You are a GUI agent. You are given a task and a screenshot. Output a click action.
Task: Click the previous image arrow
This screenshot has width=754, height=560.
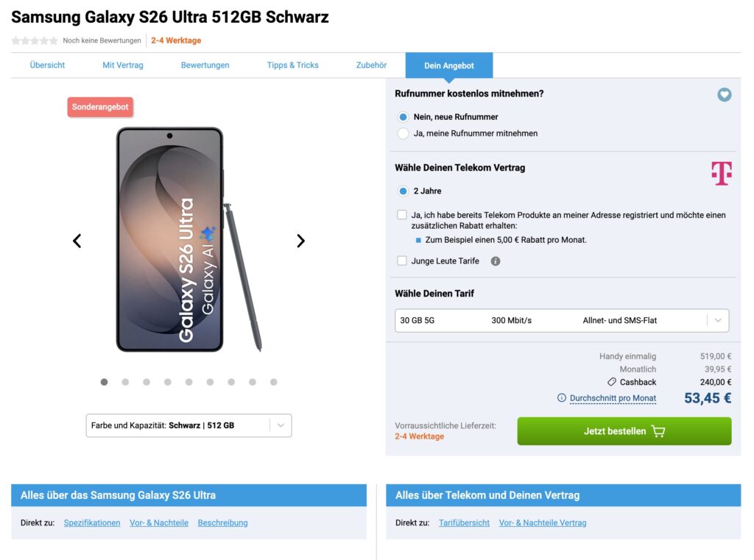click(77, 241)
